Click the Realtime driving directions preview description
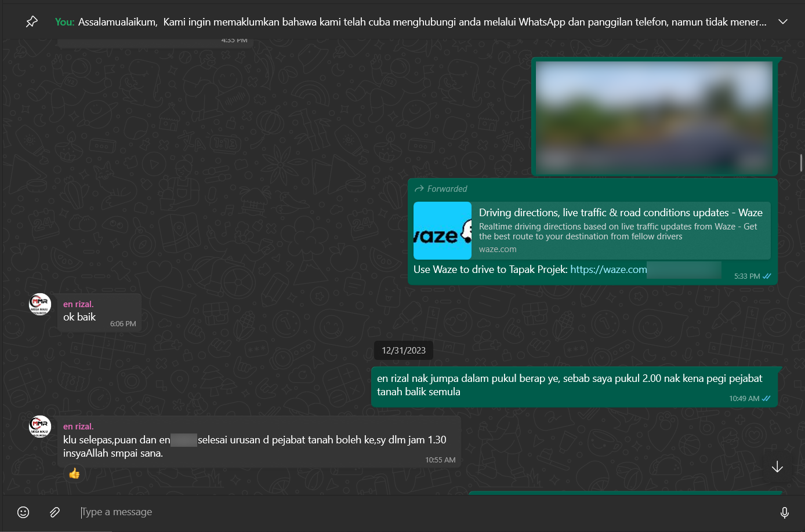Screen dimensions: 805x532 pyautogui.click(x=618, y=231)
